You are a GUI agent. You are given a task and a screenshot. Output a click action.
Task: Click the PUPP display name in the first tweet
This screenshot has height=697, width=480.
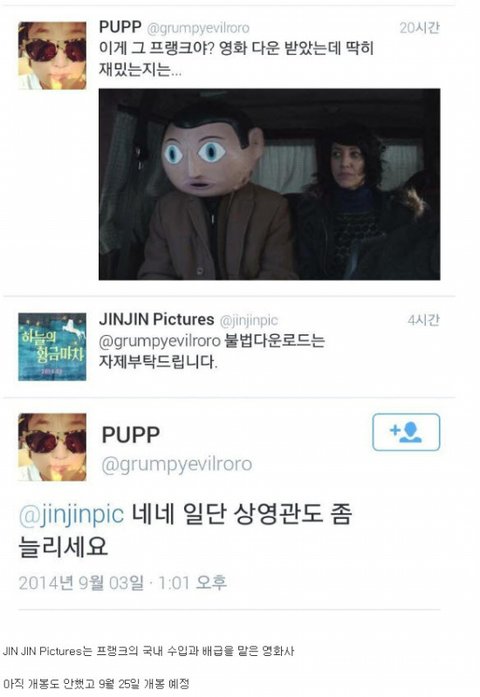(120, 27)
